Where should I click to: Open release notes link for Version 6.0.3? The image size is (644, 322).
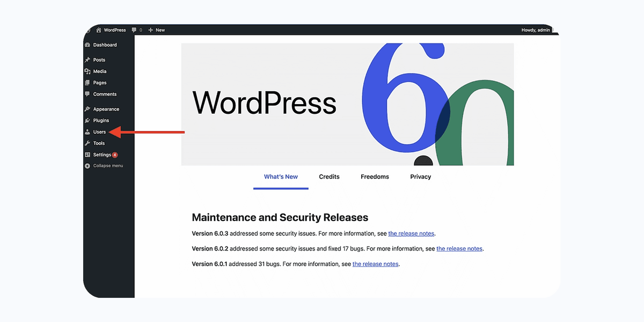tap(412, 233)
